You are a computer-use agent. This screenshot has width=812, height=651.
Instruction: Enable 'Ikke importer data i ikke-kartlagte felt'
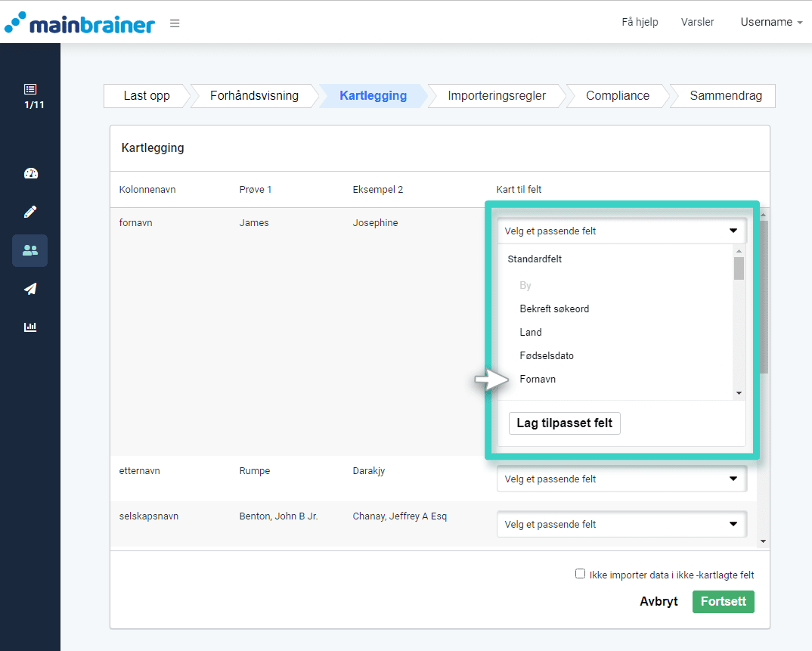pyautogui.click(x=580, y=574)
